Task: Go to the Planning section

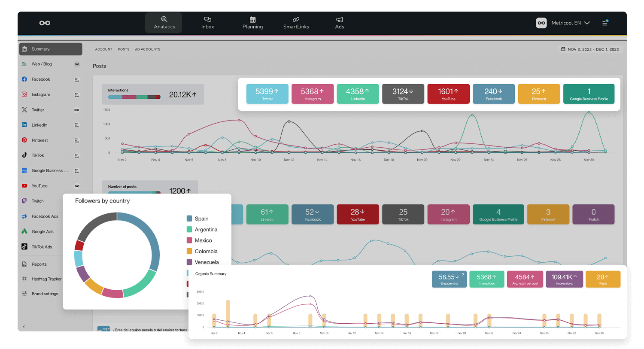Action: 252,23
